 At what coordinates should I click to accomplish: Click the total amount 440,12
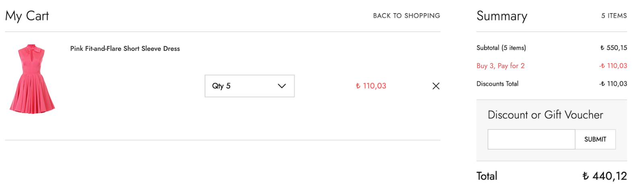[605, 176]
